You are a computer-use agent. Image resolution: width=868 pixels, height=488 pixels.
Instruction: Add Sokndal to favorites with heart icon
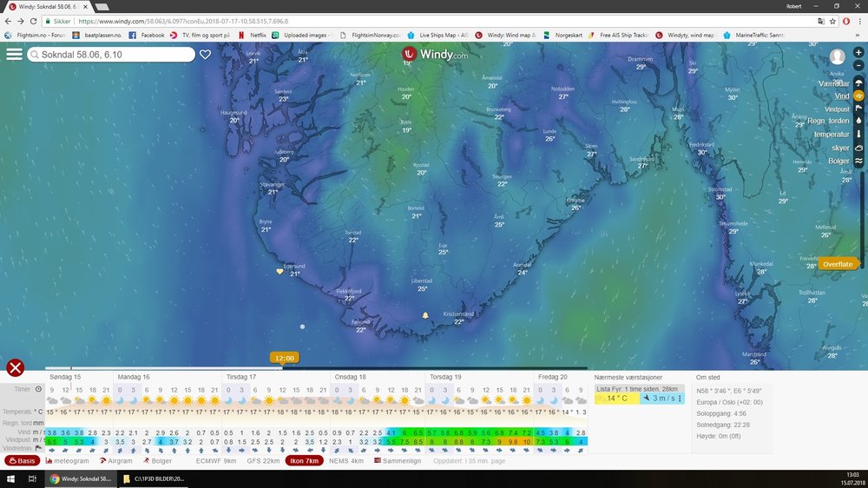pyautogui.click(x=206, y=55)
